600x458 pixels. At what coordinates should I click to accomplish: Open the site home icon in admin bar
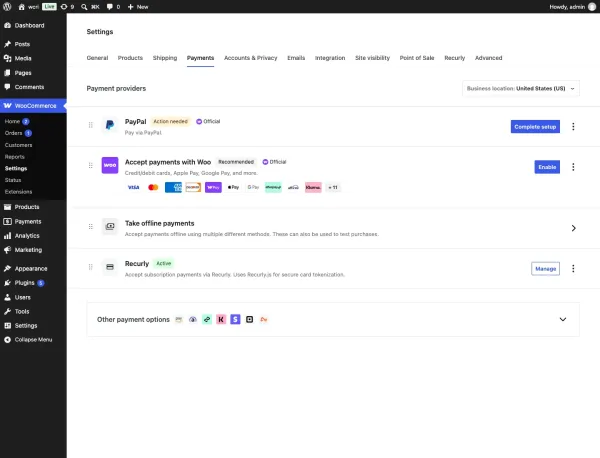point(21,7)
